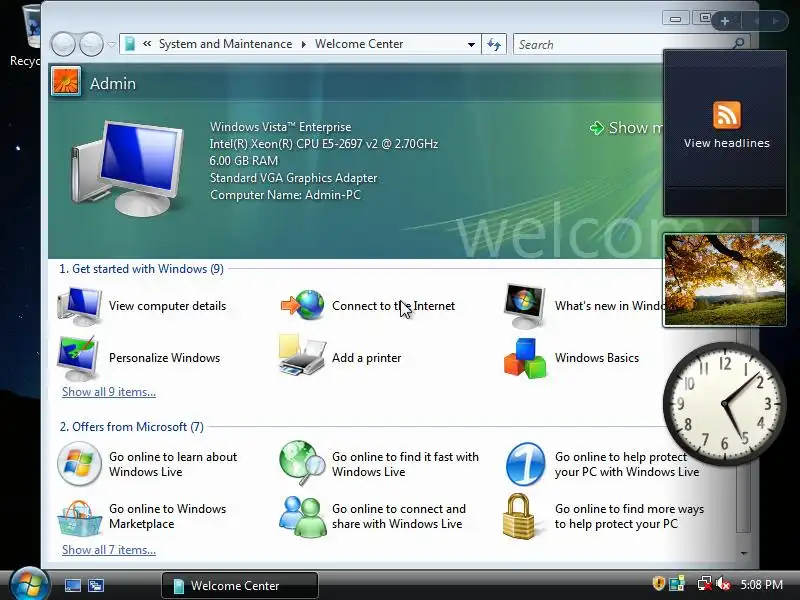This screenshot has width=800, height=600.
Task: Click Windows Marketplace basket icon
Action: tap(79, 518)
